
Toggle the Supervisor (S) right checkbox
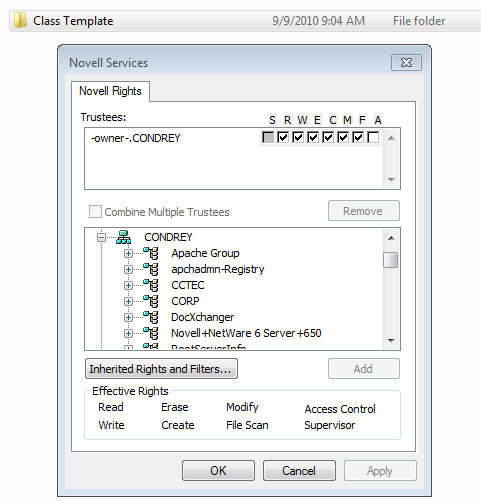(x=268, y=137)
